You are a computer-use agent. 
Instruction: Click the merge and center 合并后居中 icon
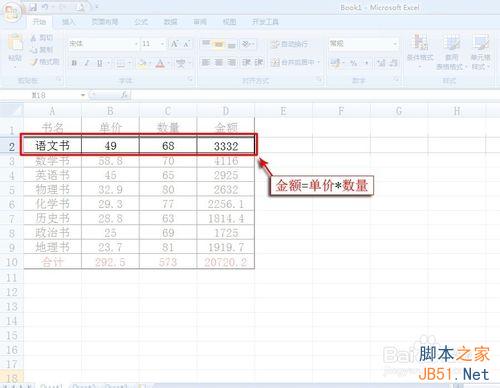[275, 62]
